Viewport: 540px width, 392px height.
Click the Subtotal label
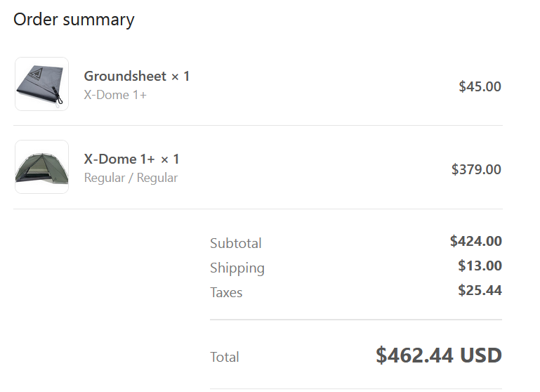[x=235, y=243]
